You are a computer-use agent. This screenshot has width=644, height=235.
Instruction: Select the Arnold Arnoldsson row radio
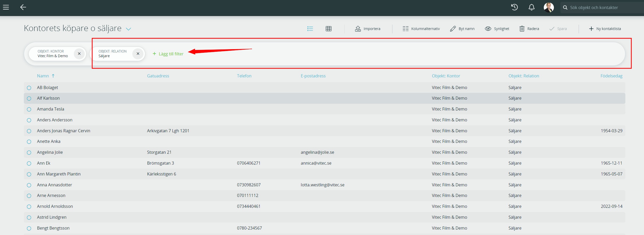(29, 207)
